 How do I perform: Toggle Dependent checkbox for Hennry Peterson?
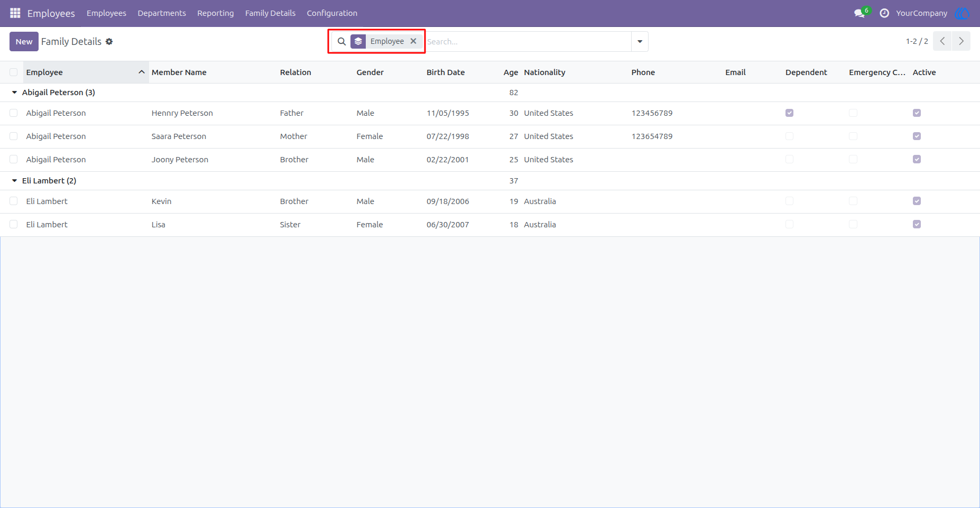(x=789, y=113)
